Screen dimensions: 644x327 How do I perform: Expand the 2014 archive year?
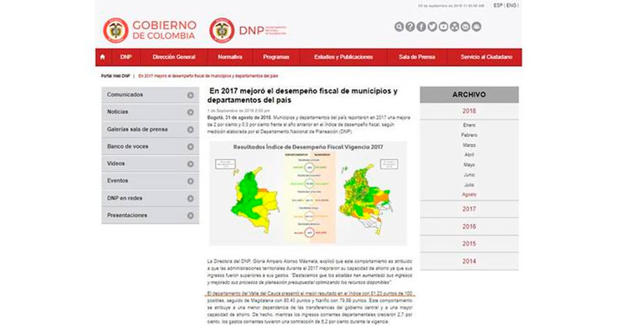469,261
